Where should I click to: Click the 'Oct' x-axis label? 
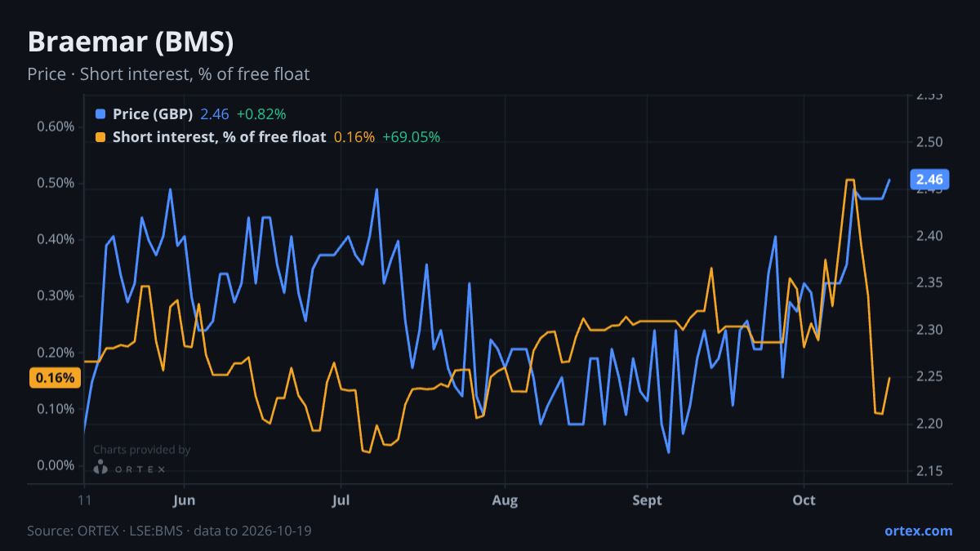(804, 500)
